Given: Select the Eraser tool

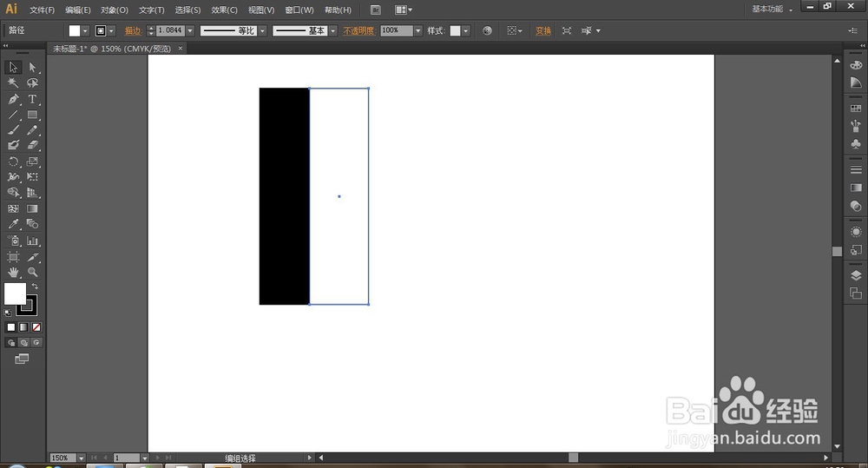Looking at the screenshot, I should [32, 145].
